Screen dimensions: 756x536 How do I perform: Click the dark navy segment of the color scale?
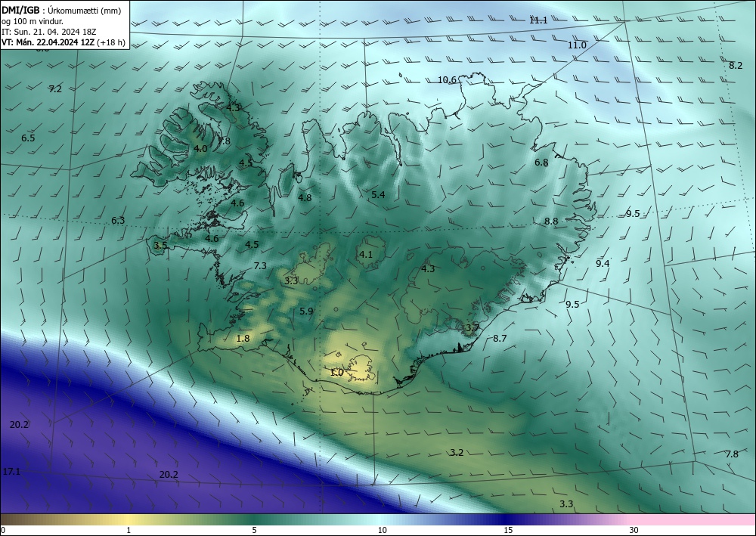coord(507,519)
